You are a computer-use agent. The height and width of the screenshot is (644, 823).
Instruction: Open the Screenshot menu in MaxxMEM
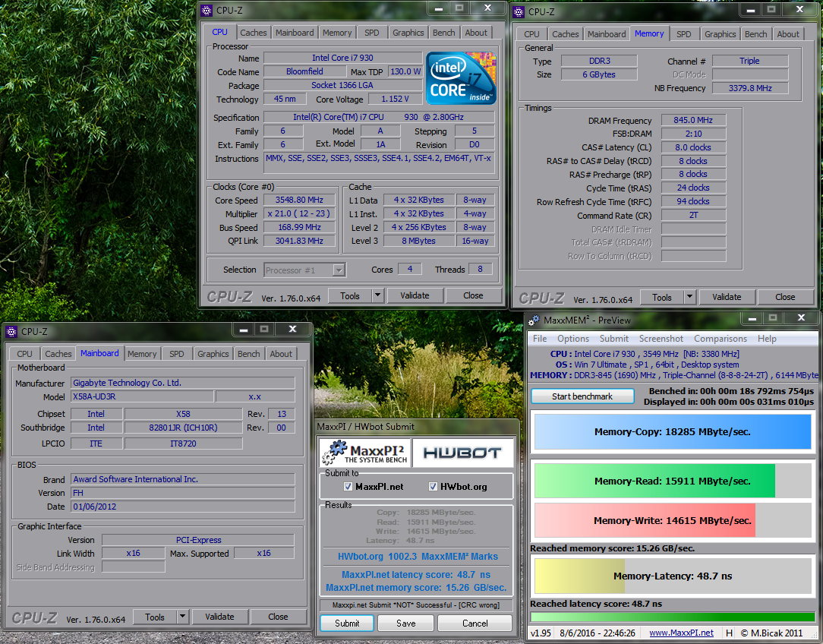point(661,339)
